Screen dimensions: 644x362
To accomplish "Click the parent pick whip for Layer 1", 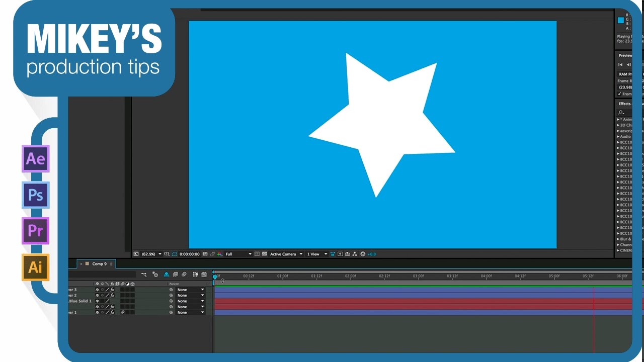I will click(171, 312).
